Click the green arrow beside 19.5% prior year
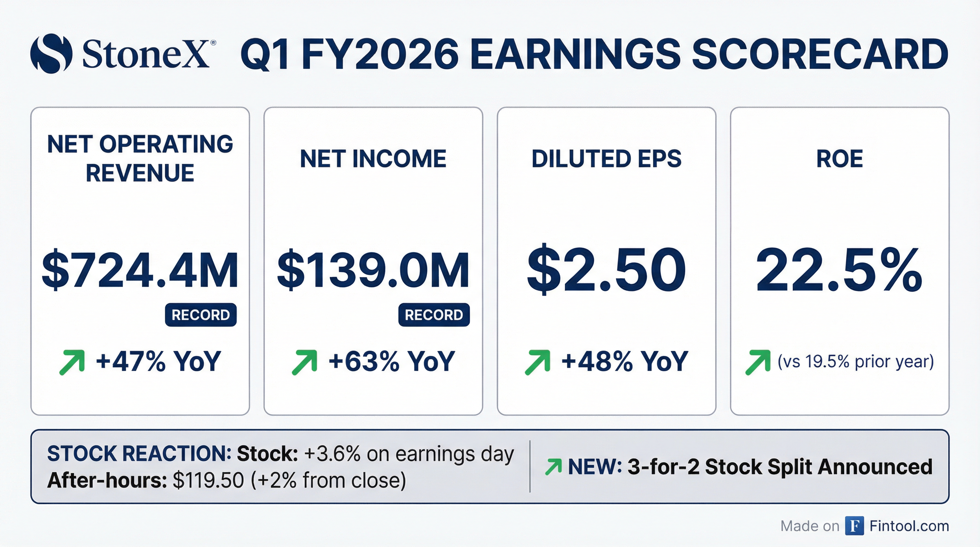 [x=757, y=362]
